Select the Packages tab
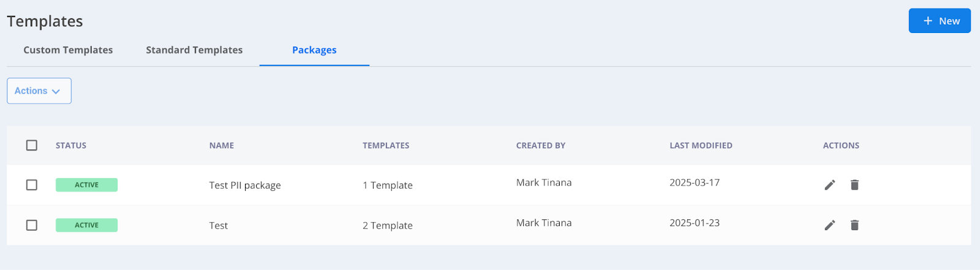 click(314, 50)
